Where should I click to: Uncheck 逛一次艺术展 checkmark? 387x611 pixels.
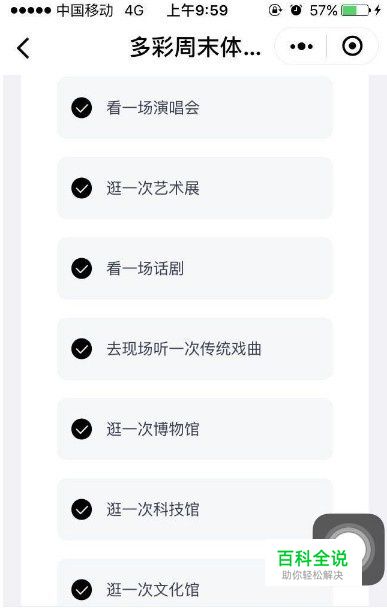pos(81,188)
